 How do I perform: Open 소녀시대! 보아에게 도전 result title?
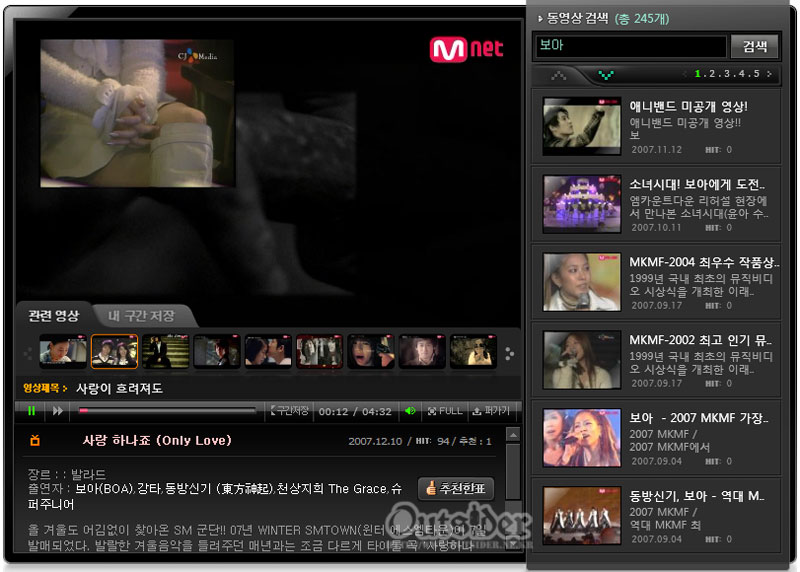point(697,185)
